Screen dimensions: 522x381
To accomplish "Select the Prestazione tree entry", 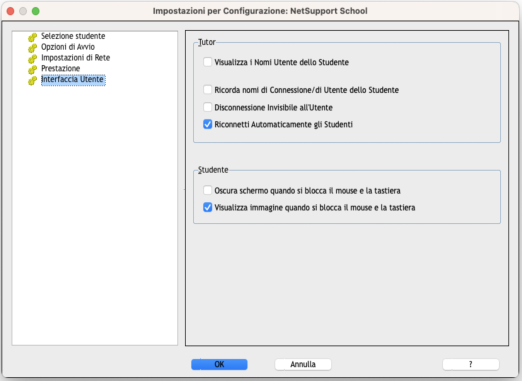I will 61,68.
